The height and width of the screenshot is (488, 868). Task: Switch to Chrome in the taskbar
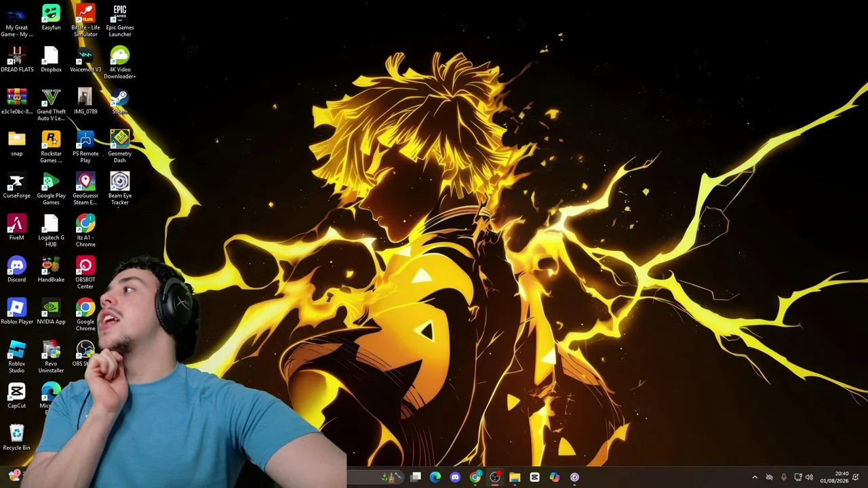point(475,477)
